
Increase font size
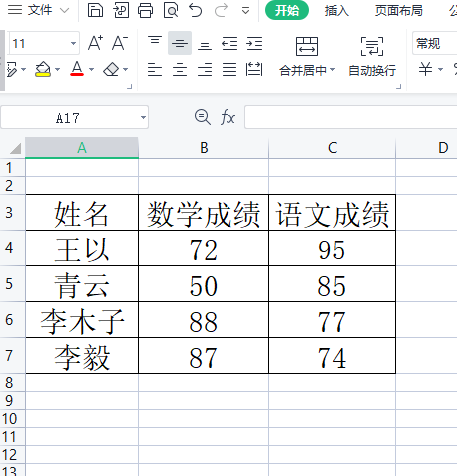[95, 43]
